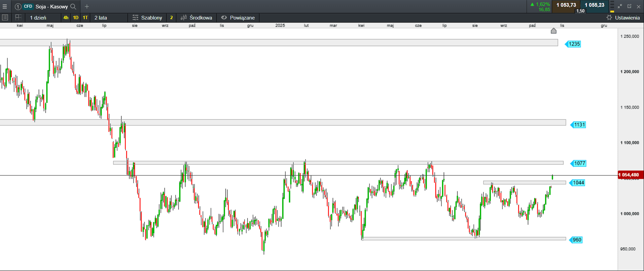Toggle the 4h interval shortcut
Image resolution: width=644 pixels, height=271 pixels.
point(66,17)
